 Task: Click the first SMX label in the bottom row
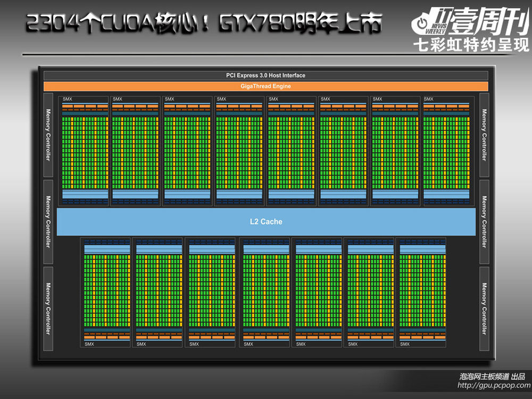89,344
